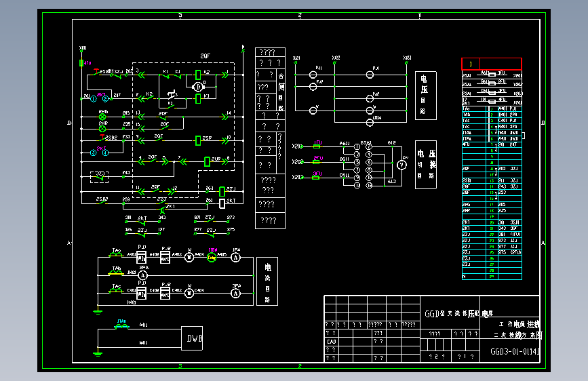Select the W wattmeter on the A phase line
This screenshot has height=381, width=588.
click(x=189, y=258)
